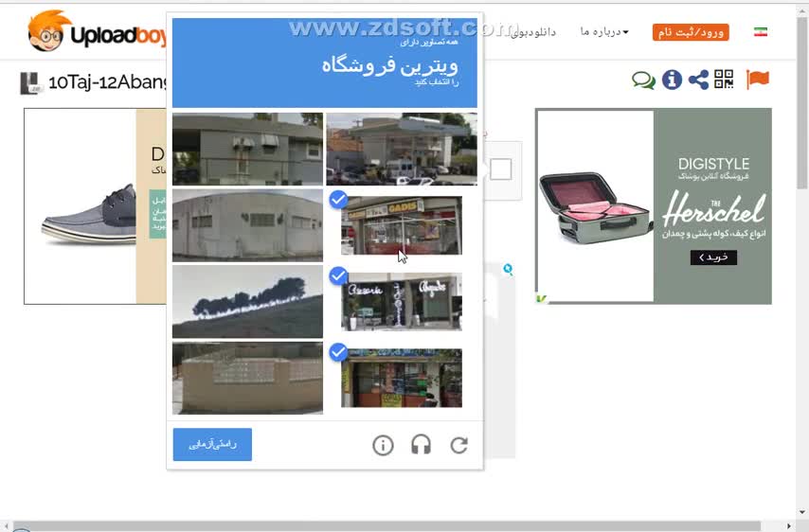This screenshot has height=532, width=809.
Task: Select the gas station tile
Action: pyautogui.click(x=402, y=149)
